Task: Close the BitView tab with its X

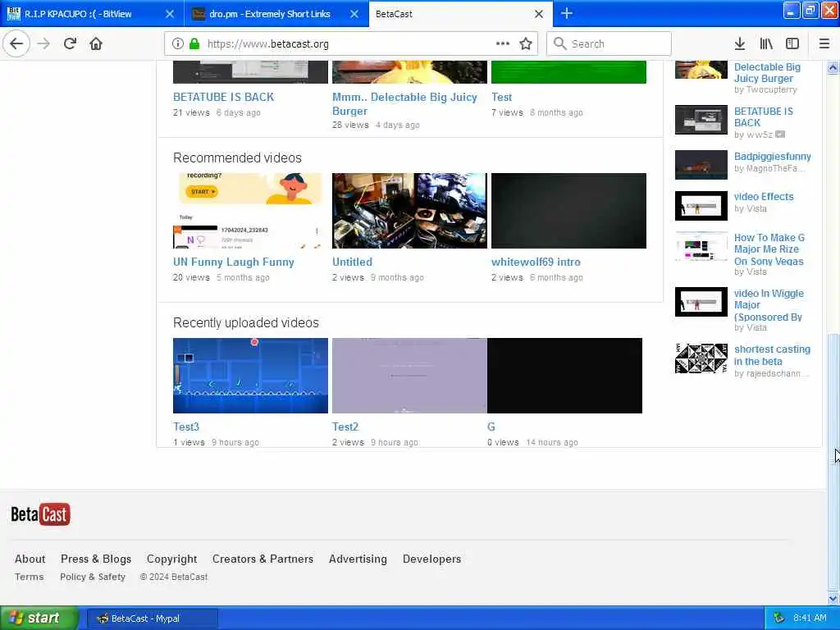Action: pyautogui.click(x=170, y=14)
